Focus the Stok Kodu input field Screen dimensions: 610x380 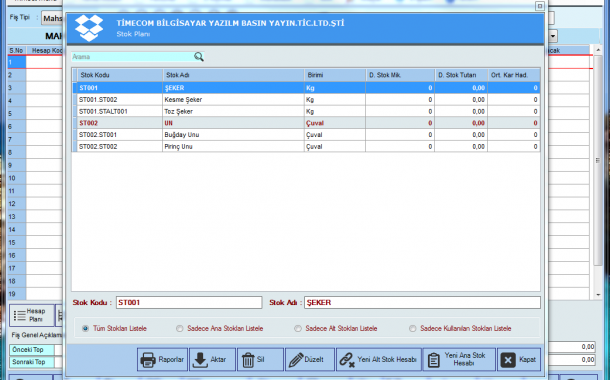(x=189, y=303)
